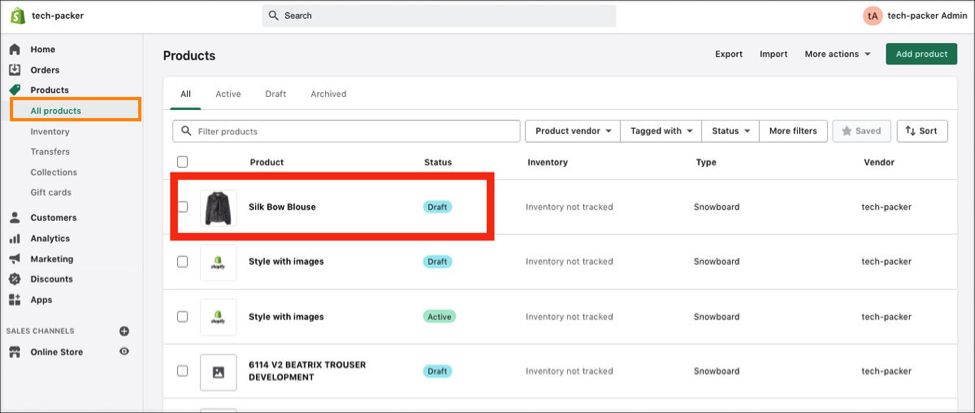The width and height of the screenshot is (975, 413).
Task: Click the Vendor column header
Action: click(x=879, y=162)
